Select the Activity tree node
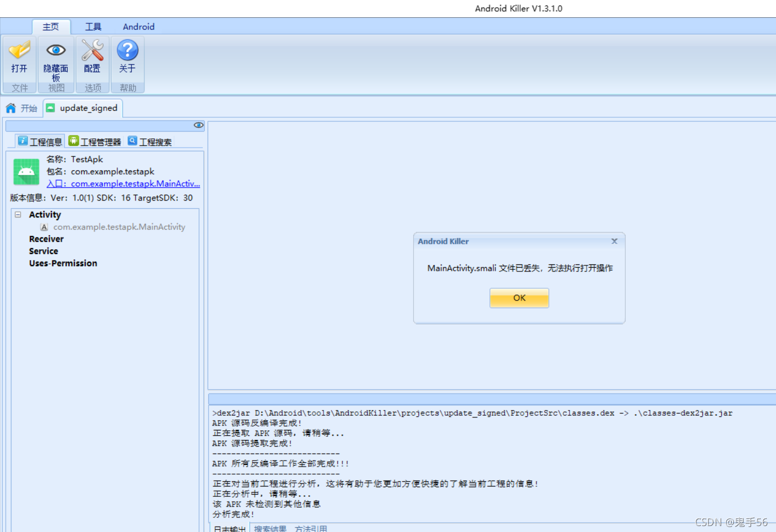The width and height of the screenshot is (776, 532). click(45, 215)
